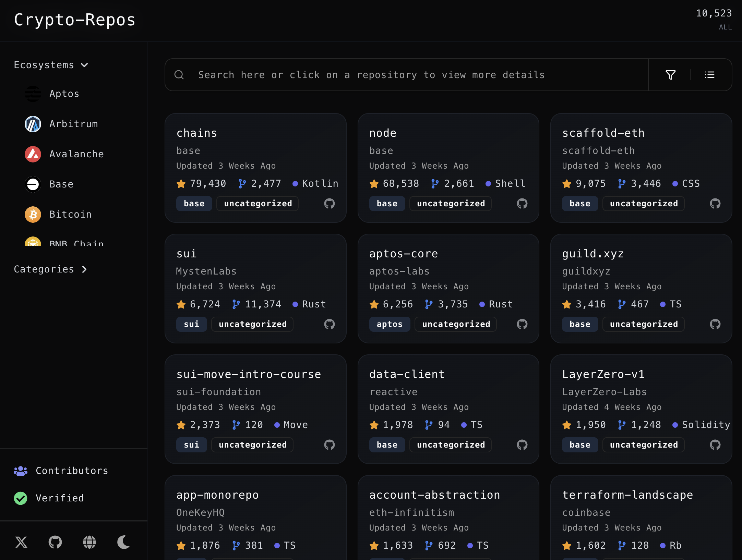Open GitHub link on chains card
Screen dimensions: 742x560
pyautogui.click(x=330, y=204)
